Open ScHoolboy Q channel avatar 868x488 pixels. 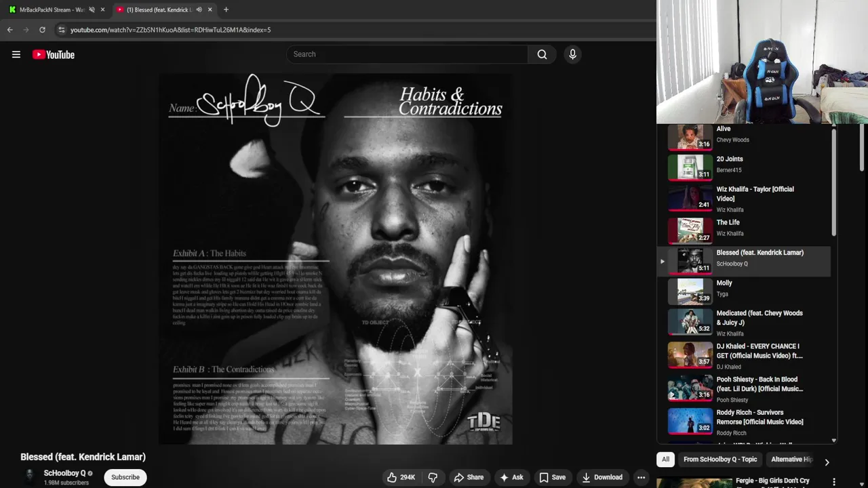29,476
